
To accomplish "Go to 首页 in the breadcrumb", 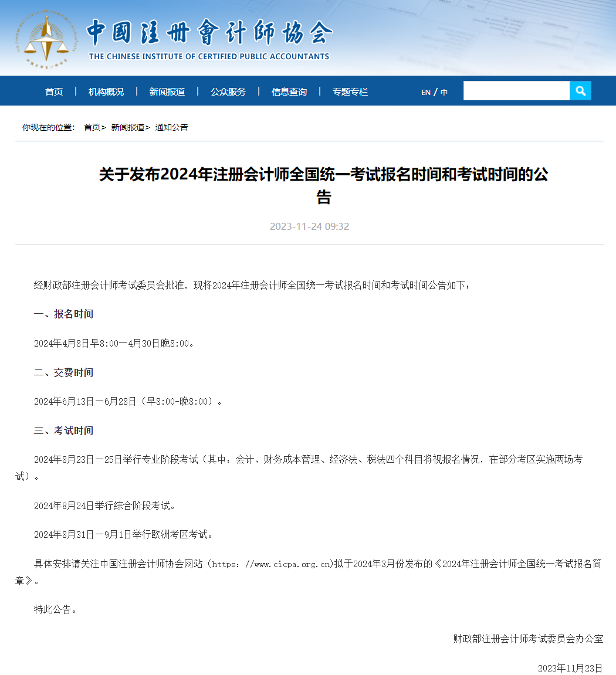I will coord(92,127).
